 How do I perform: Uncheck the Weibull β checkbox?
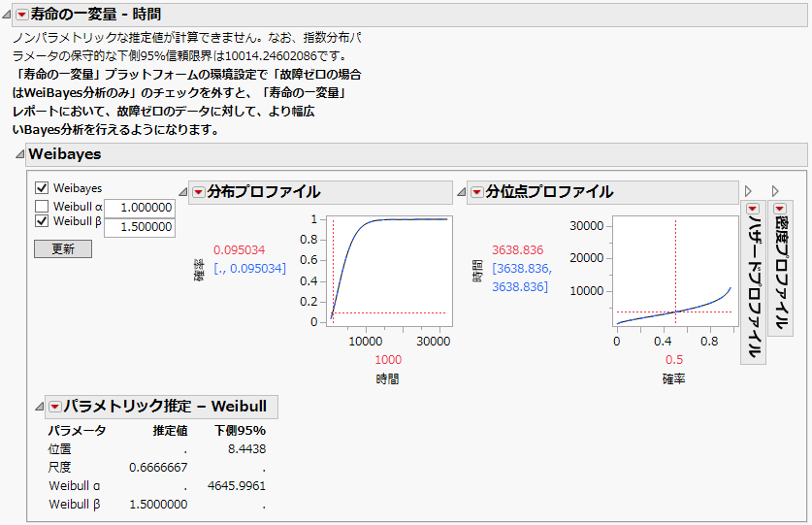pyautogui.click(x=42, y=221)
